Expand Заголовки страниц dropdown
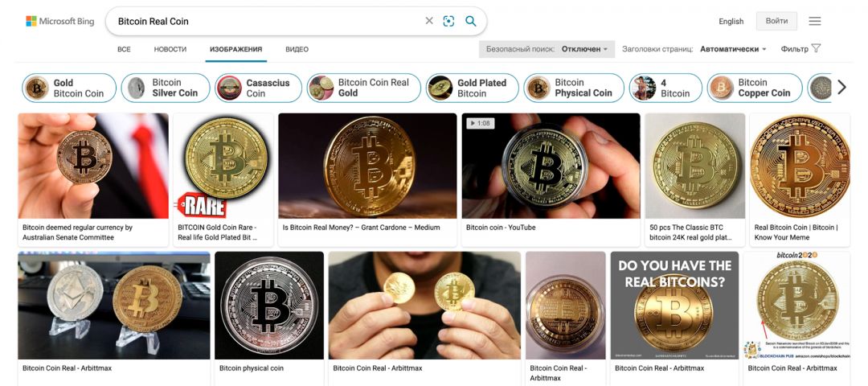Image resolution: width=868 pixels, height=386 pixels. pos(694,49)
